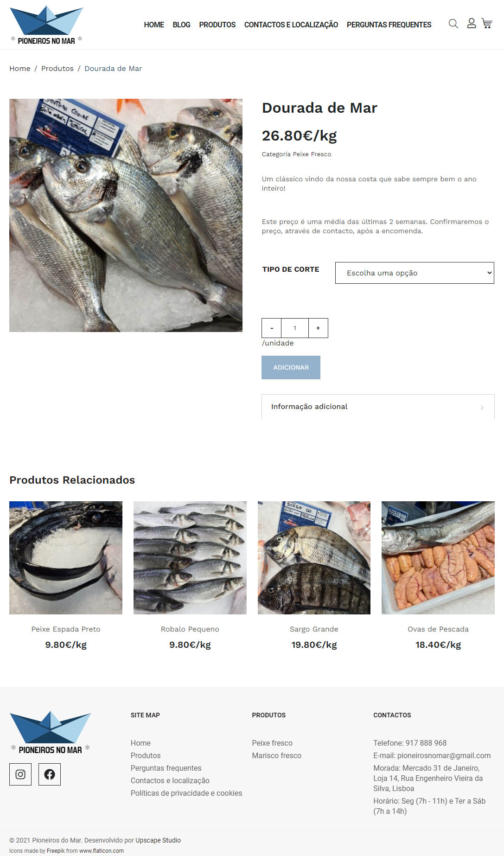The width and height of the screenshot is (504, 856).
Task: Open the Upscape Studio footer link
Action: click(x=158, y=840)
